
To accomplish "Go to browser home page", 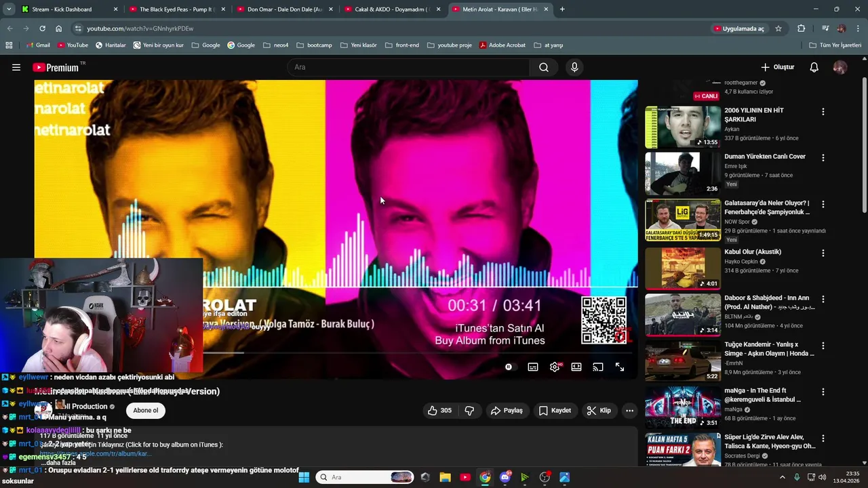I will [x=58, y=28].
